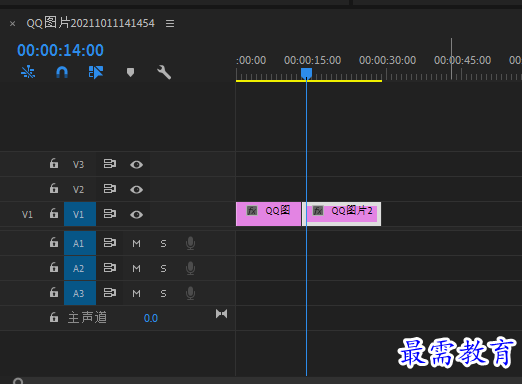522x384 pixels.
Task: Toggle the lock on the 主声道 track
Action: 54,317
